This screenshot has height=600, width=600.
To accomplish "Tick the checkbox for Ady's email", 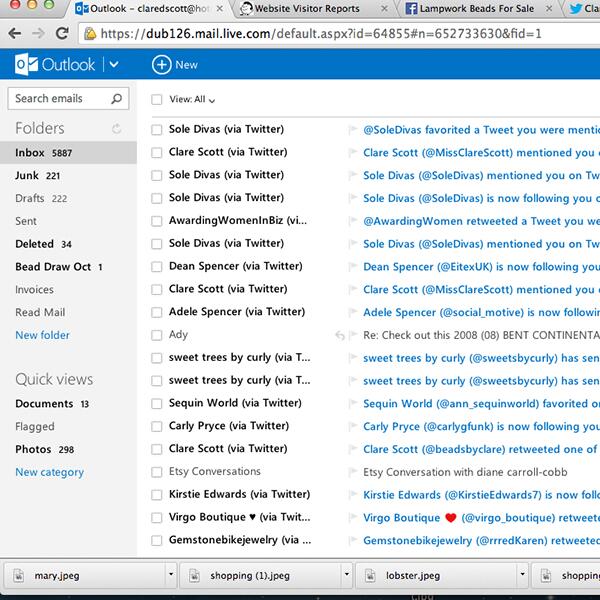I will tap(157, 335).
